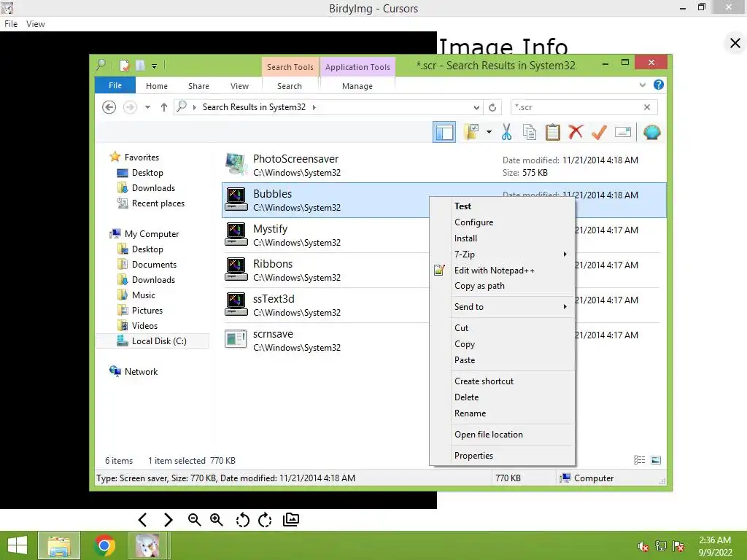The image size is (747, 560).
Task: Expand 7-Zip submenu in context menu
Action: click(502, 254)
